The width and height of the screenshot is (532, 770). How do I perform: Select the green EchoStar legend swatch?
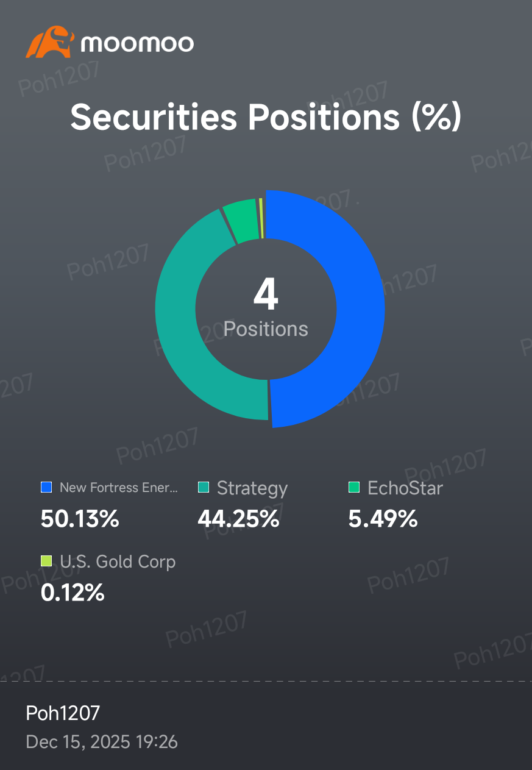(x=354, y=487)
